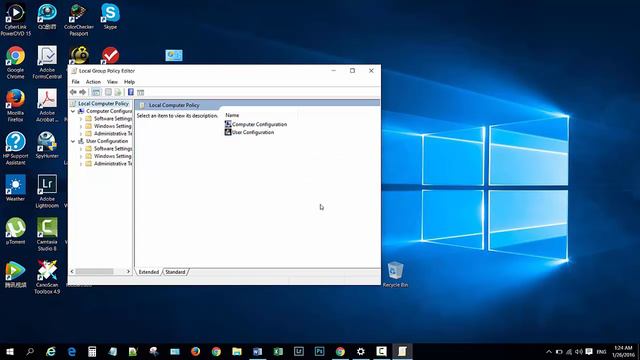Open Word from the taskbar
Viewport: 640px width, 360px height.
(x=258, y=351)
